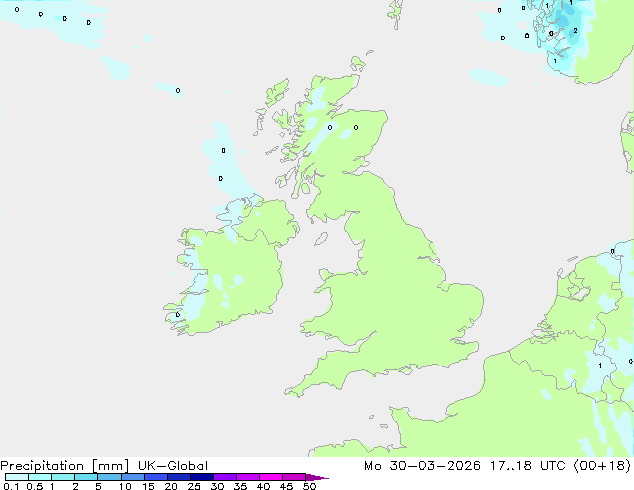Click the precipitation value '2' over Norway

575,31
